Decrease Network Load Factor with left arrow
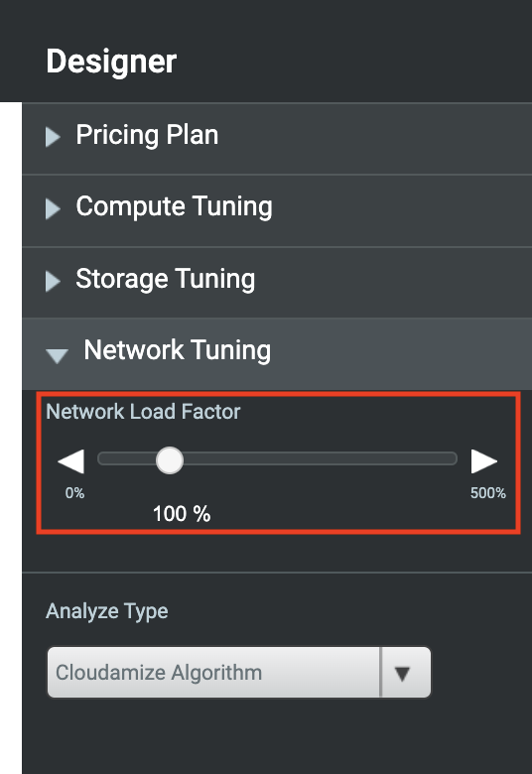Viewport: 532px width, 774px height. (x=71, y=461)
